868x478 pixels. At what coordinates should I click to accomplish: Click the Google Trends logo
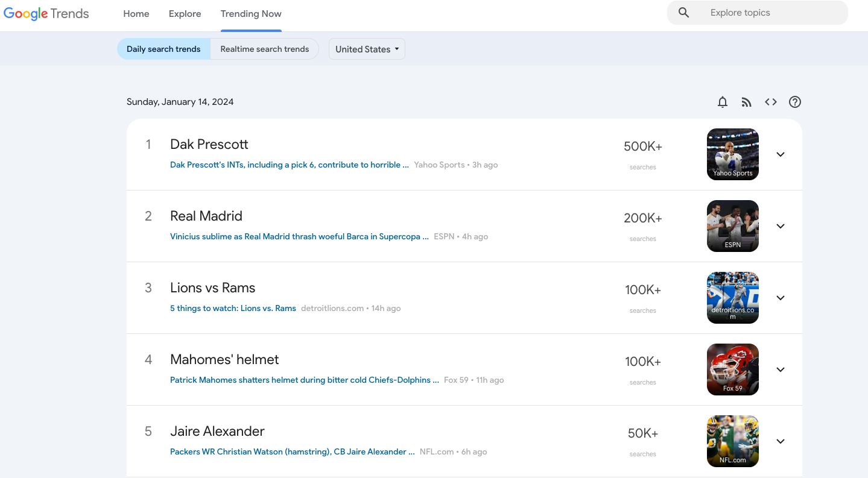pos(46,14)
